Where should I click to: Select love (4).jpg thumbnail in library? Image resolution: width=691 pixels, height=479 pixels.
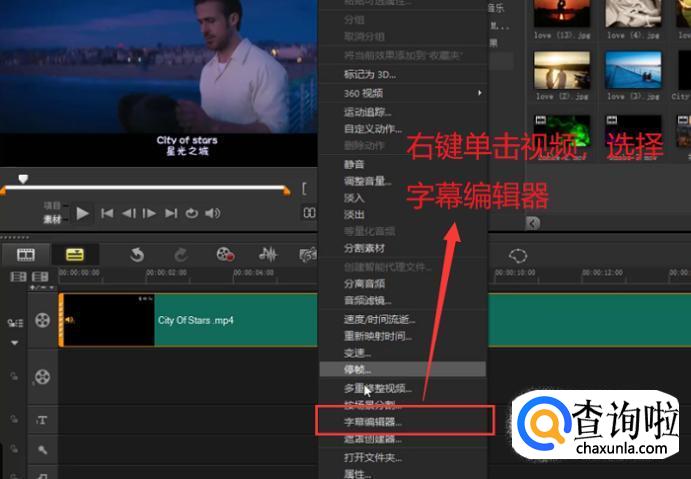(x=633, y=14)
